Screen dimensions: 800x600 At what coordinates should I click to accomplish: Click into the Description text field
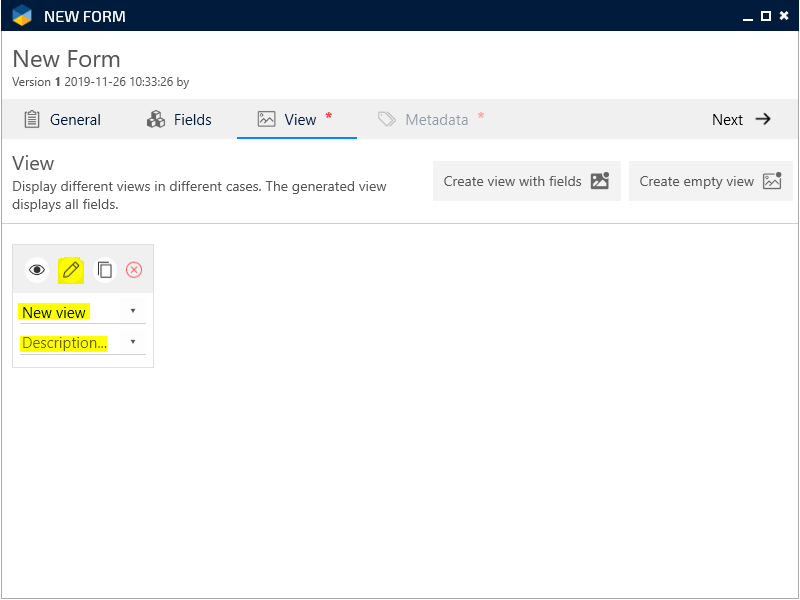tap(70, 342)
